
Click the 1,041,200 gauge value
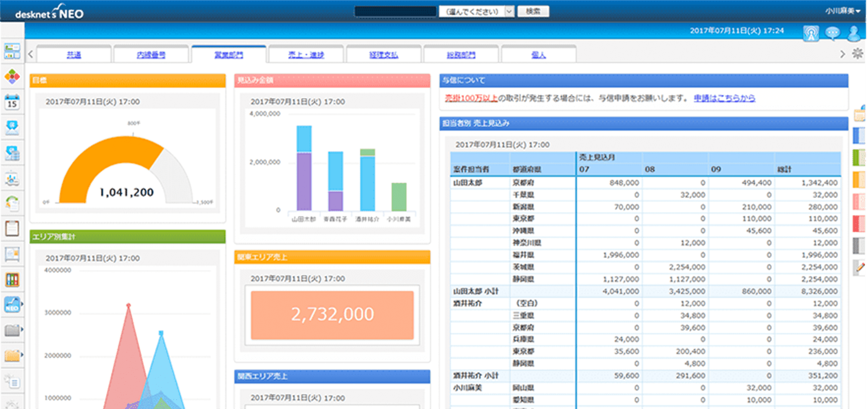point(127,192)
